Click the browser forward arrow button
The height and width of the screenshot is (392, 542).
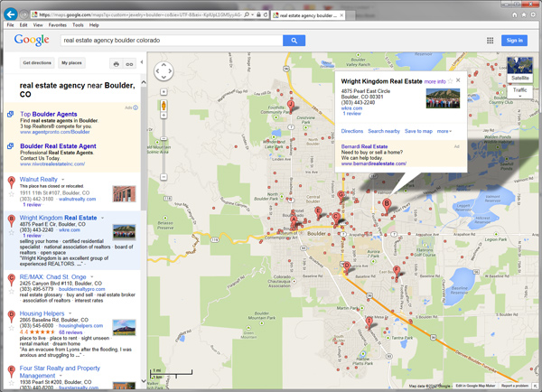coord(23,14)
